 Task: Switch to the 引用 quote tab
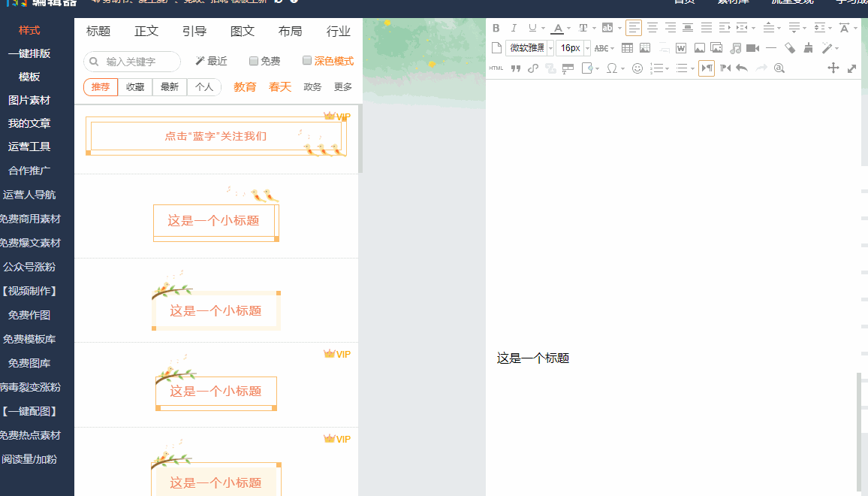pos(194,31)
